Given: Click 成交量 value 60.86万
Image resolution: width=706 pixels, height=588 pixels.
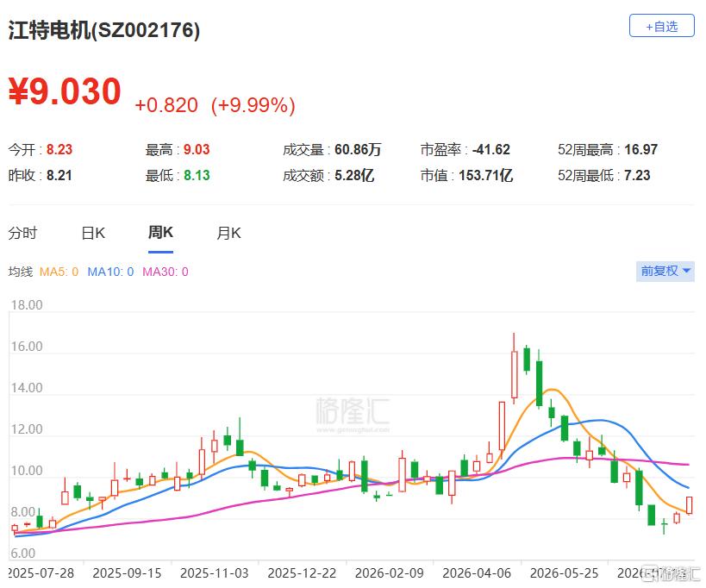Looking at the screenshot, I should tap(358, 149).
